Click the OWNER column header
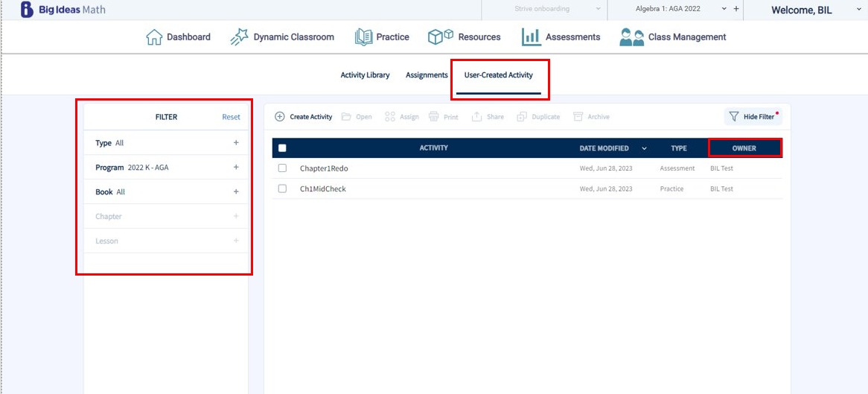 pyautogui.click(x=744, y=148)
